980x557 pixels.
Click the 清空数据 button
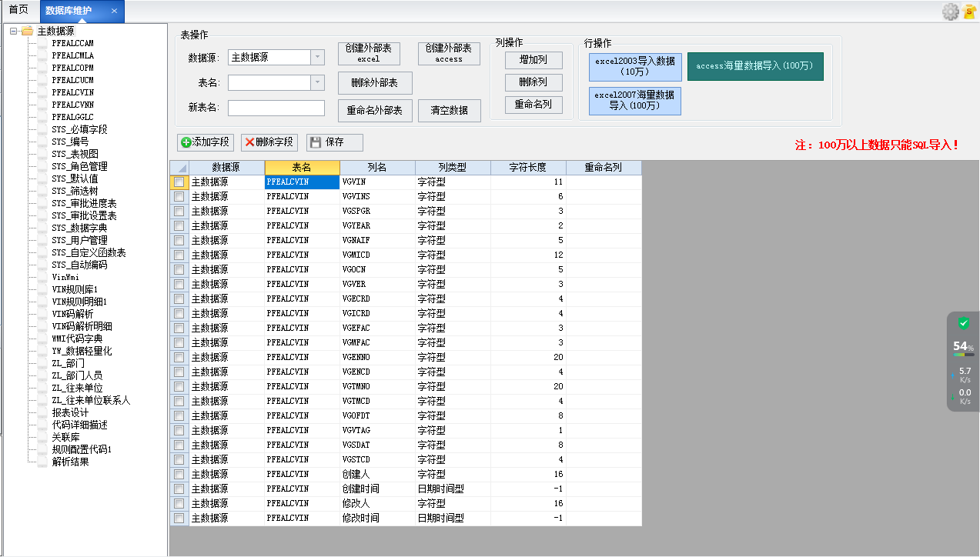pyautogui.click(x=449, y=110)
